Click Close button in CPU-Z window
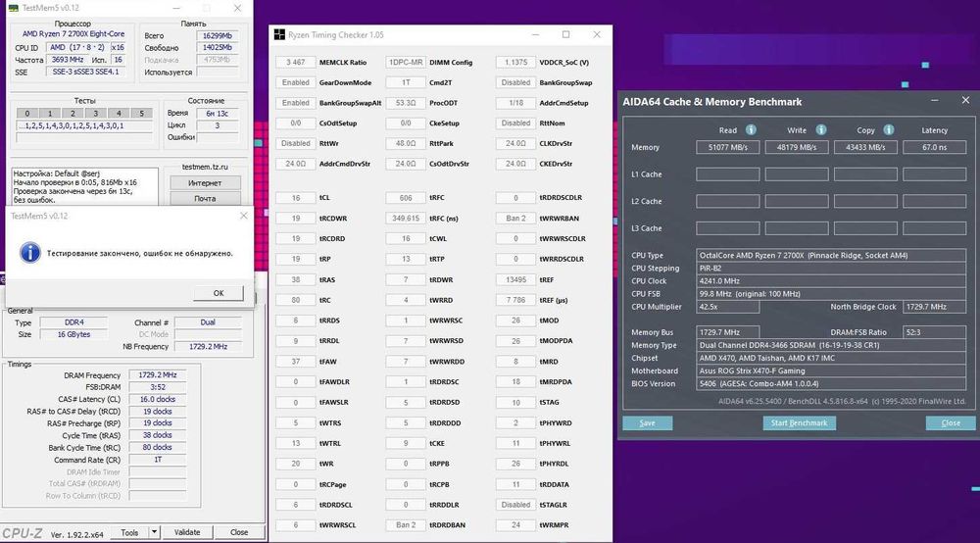Viewport: 980px width, 543px height. 239,532
